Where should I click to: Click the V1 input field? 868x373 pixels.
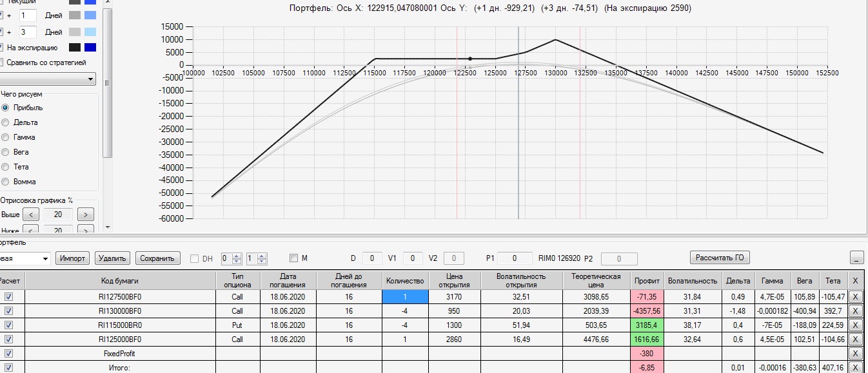(413, 258)
